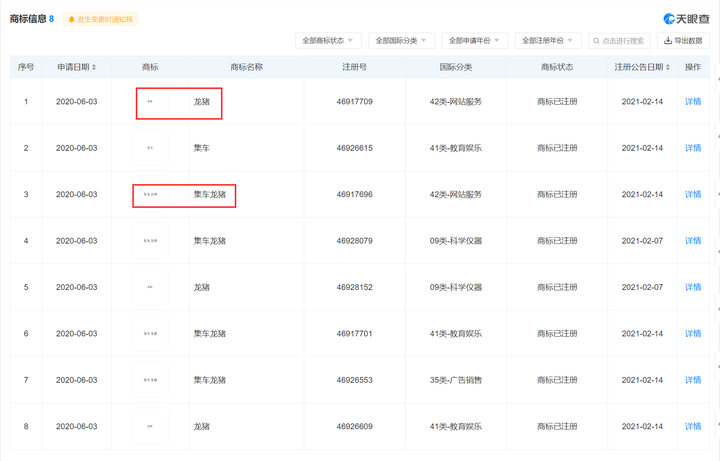Select registration number 46928152
Viewport: 720px width, 461px height.
(x=354, y=287)
